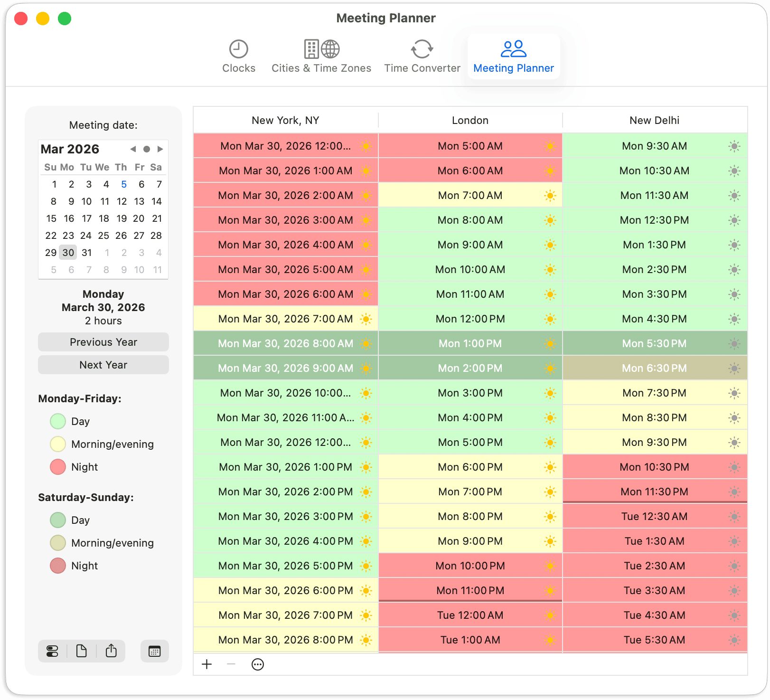Viewport: 770px width, 700px height.
Task: Click the Next Year button
Action: [103, 365]
